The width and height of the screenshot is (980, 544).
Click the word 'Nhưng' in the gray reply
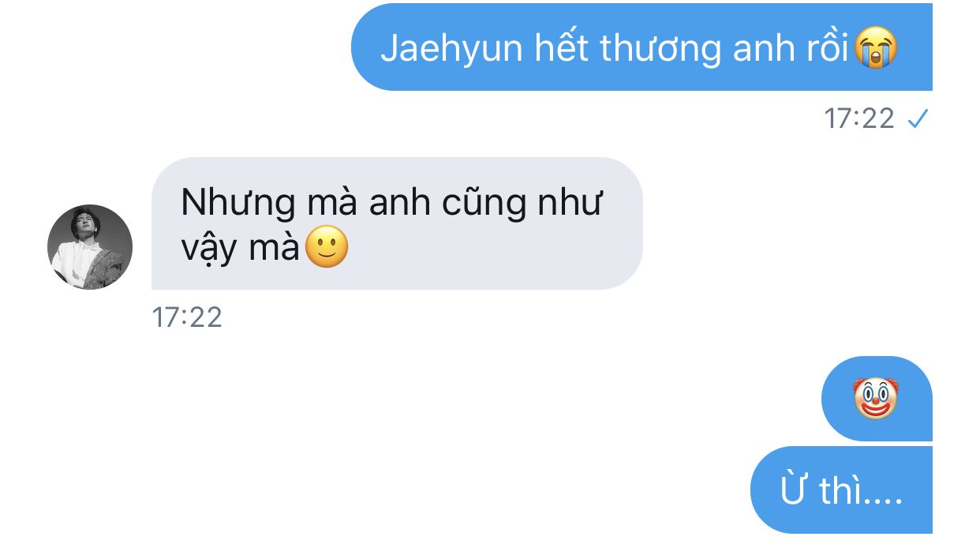click(234, 204)
